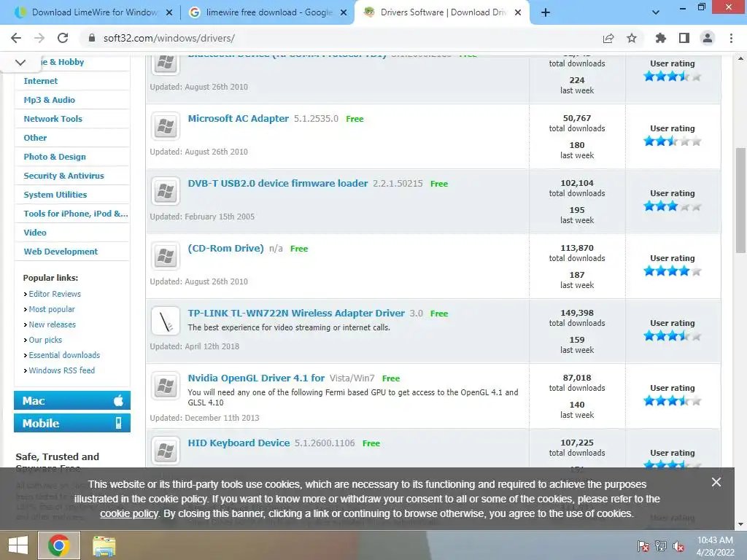Open Most popular link
The height and width of the screenshot is (560, 747).
pos(52,309)
